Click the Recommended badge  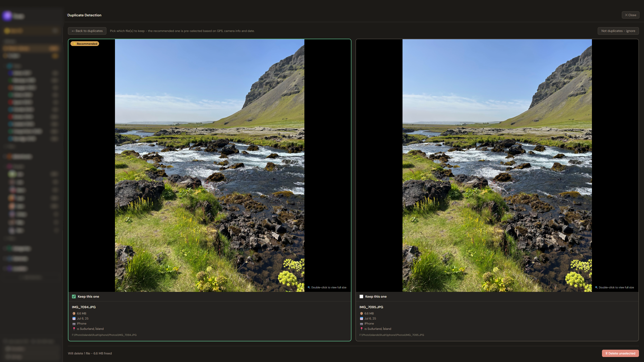point(85,44)
